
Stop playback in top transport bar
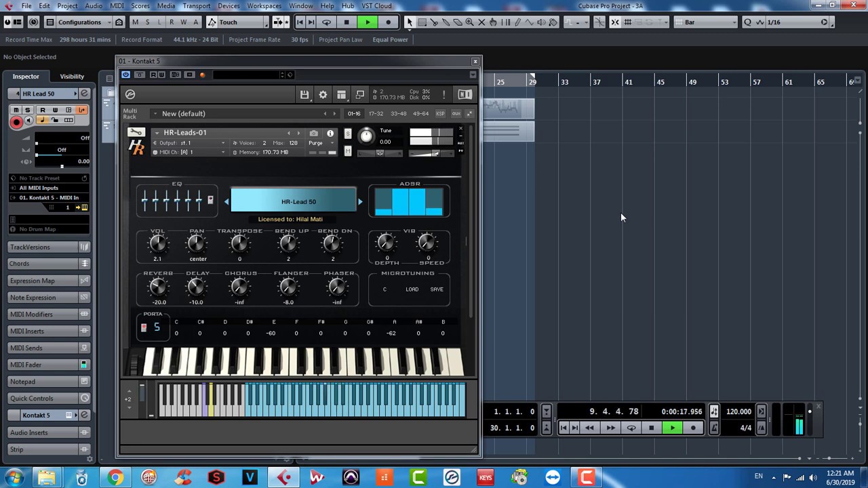click(347, 22)
